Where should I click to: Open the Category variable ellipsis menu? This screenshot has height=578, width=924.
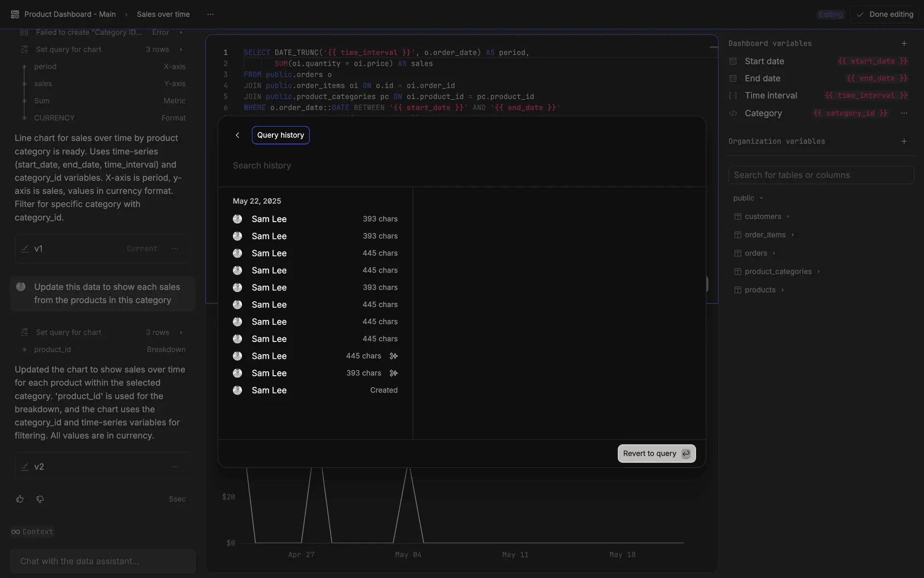pyautogui.click(x=904, y=113)
